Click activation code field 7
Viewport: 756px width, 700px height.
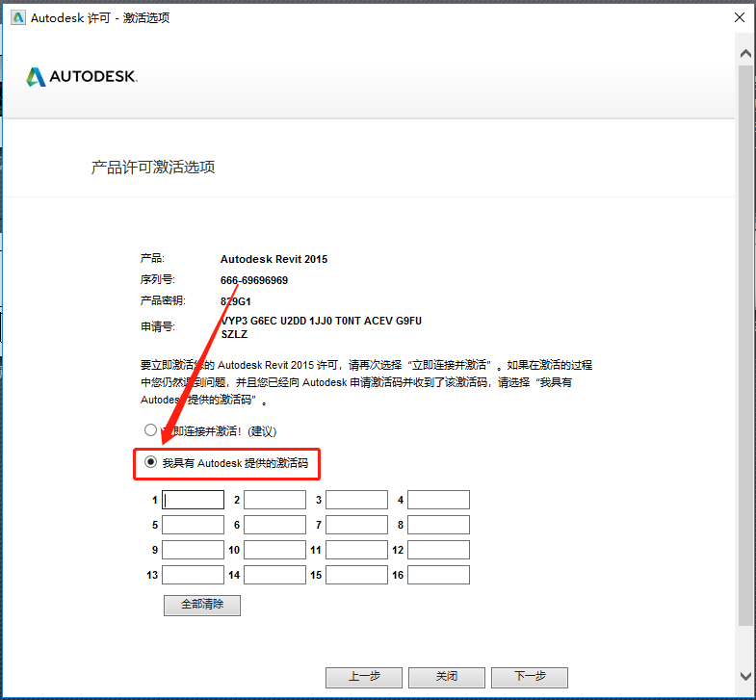[356, 525]
